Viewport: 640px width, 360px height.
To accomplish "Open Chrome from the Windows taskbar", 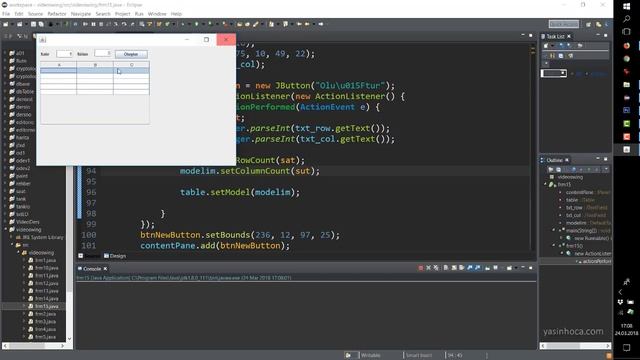I will tap(627, 59).
